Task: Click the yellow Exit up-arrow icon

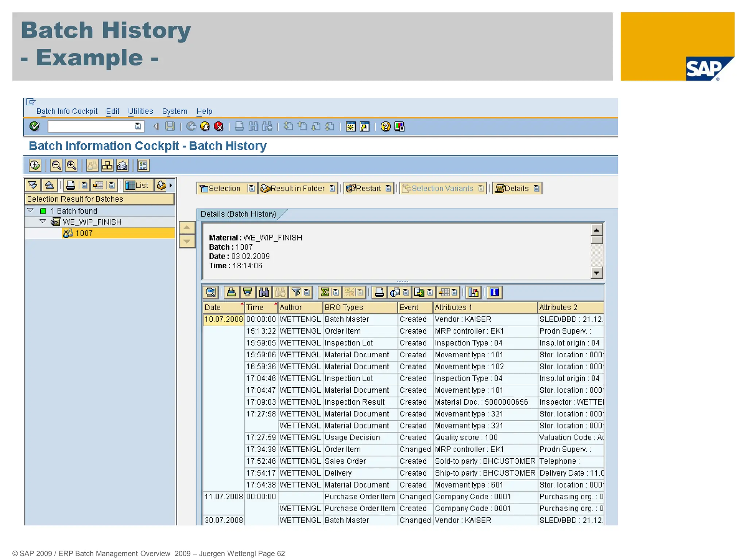Action: [205, 127]
